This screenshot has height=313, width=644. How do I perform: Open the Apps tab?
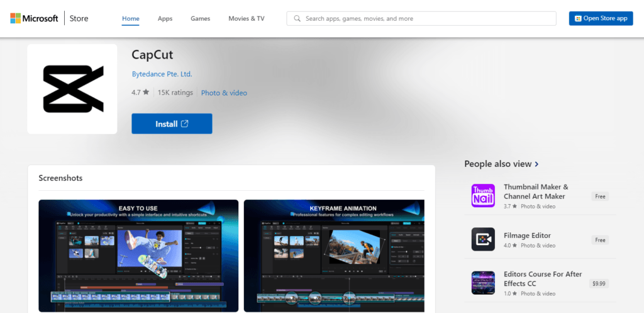(165, 18)
